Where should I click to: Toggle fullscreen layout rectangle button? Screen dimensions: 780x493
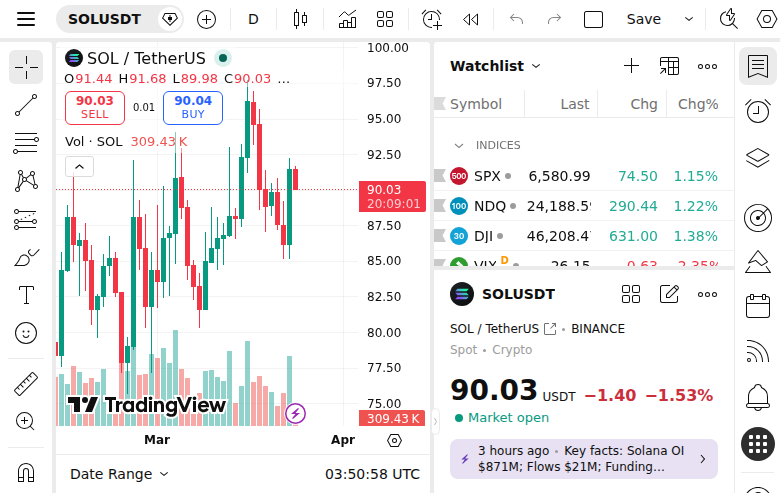(x=593, y=19)
